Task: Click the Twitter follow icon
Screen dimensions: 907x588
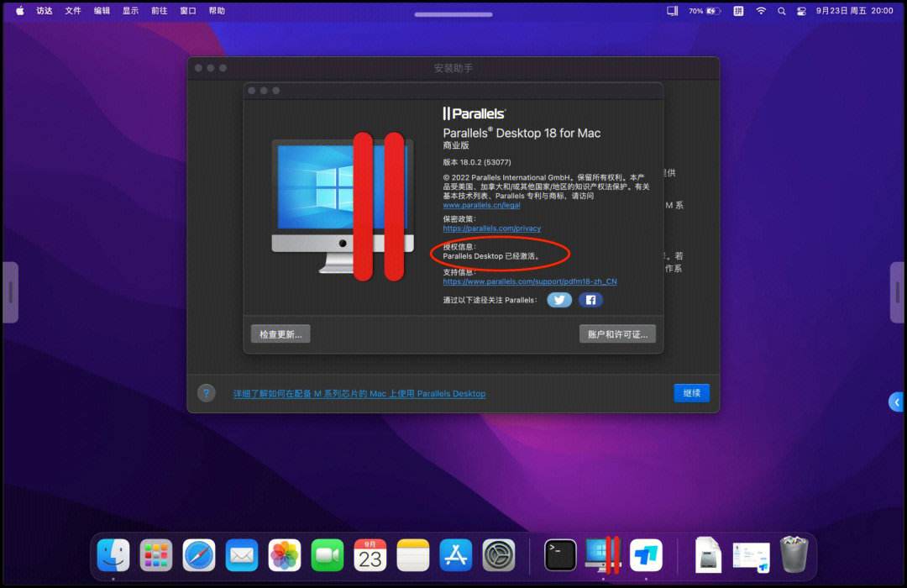Action: point(558,300)
